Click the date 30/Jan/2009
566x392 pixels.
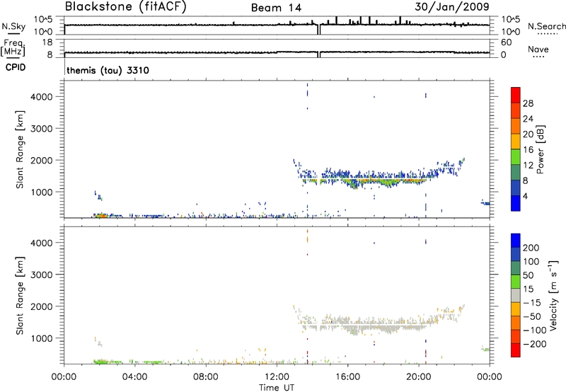tap(451, 6)
